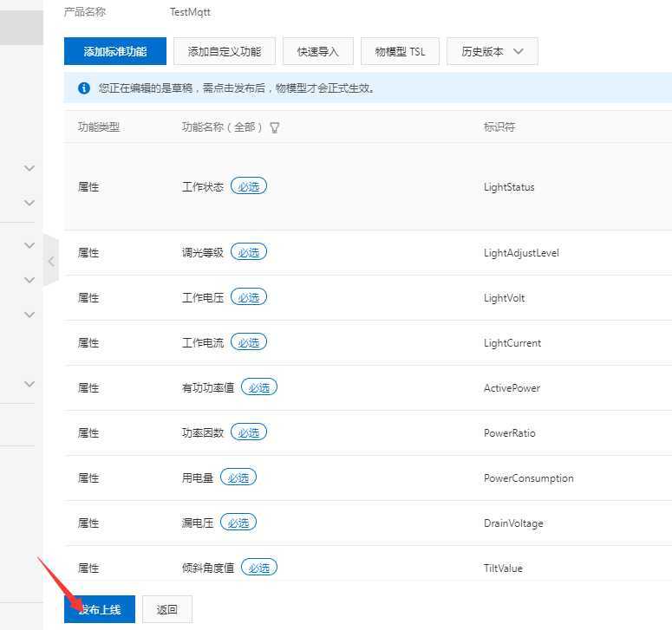Screen dimensions: 672x630
Task: Select the LightCurrent identifier text
Action: point(512,343)
